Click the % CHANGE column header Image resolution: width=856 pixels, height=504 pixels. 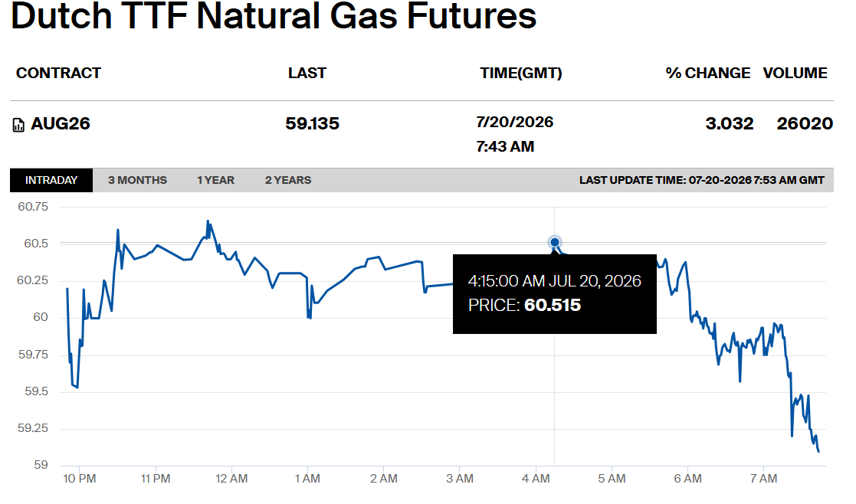tap(708, 73)
